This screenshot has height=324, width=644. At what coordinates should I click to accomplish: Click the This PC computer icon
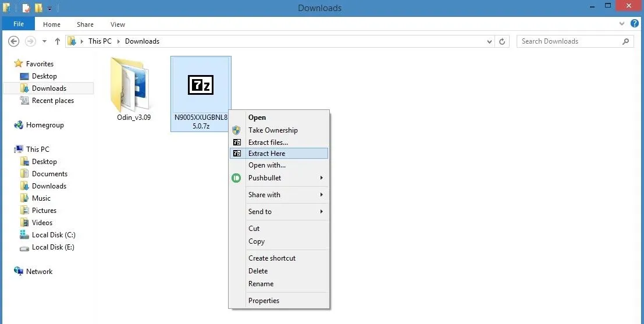coord(19,149)
